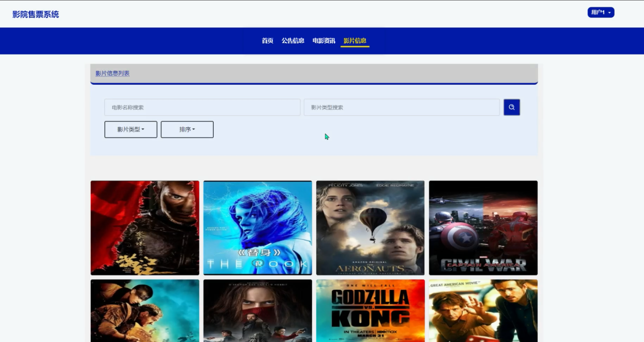Open The Aeronauts movie poster
644x342 pixels.
click(370, 228)
